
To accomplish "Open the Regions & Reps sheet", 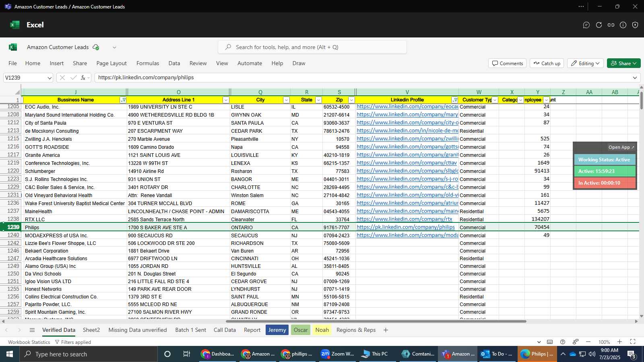I will click(356, 330).
